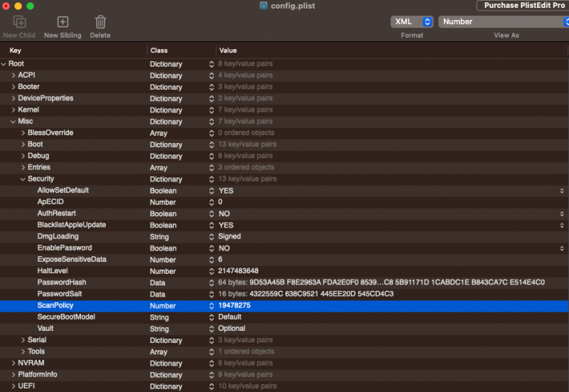
Task: Toggle BlacklistAppleUpdate YES value popup
Action: pyautogui.click(x=562, y=226)
